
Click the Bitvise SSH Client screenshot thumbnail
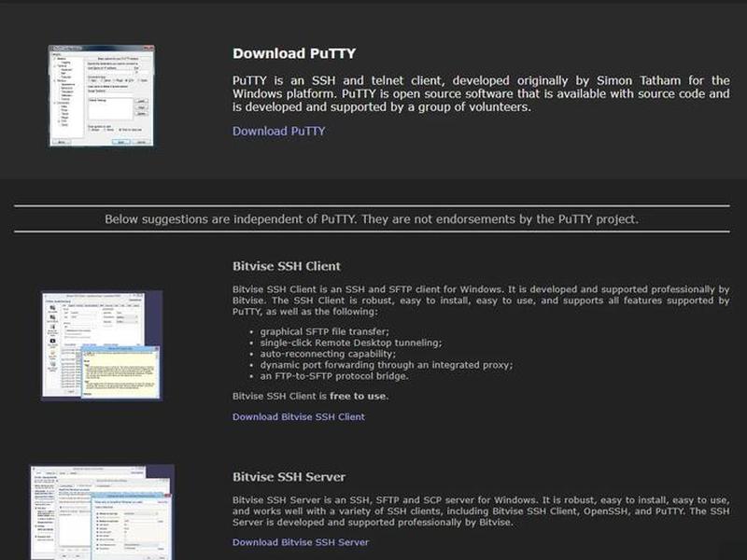pos(102,345)
